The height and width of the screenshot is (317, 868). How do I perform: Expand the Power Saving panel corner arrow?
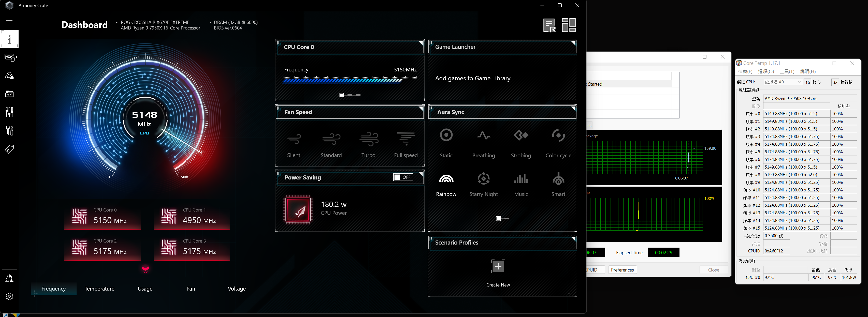(x=421, y=174)
